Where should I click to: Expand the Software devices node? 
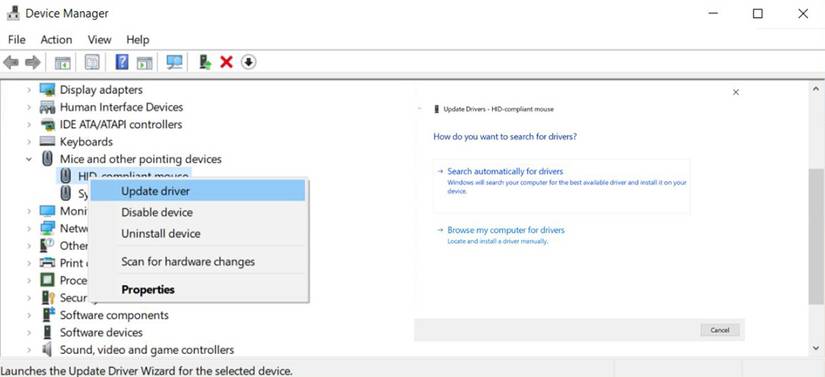(x=29, y=333)
